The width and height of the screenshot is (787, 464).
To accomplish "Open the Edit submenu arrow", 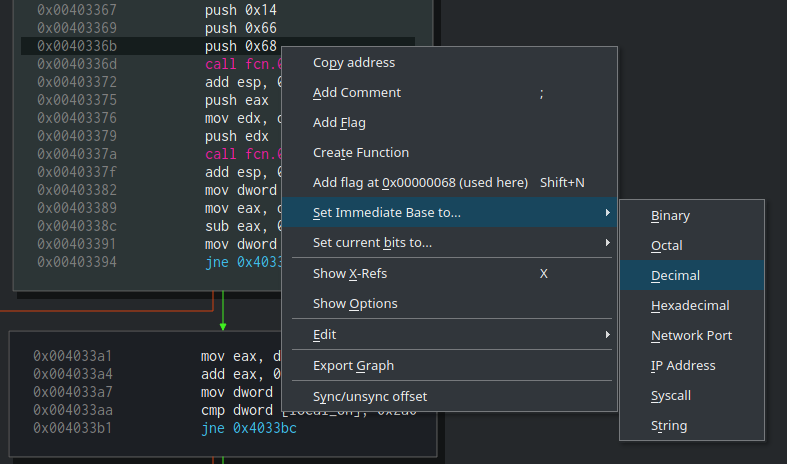I will tap(607, 334).
